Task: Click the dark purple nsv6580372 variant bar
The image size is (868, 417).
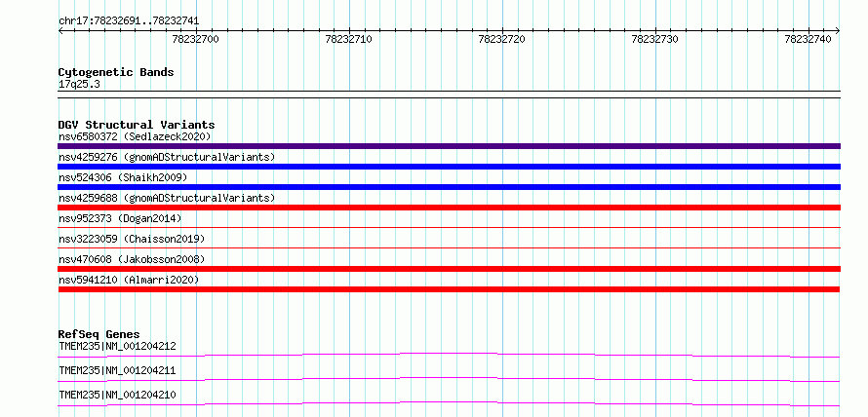Action: [449, 146]
